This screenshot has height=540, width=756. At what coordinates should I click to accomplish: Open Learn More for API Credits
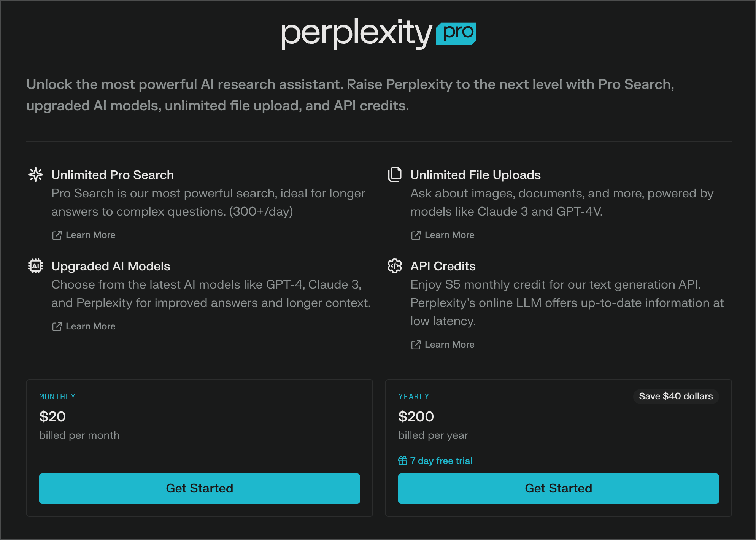click(x=449, y=345)
